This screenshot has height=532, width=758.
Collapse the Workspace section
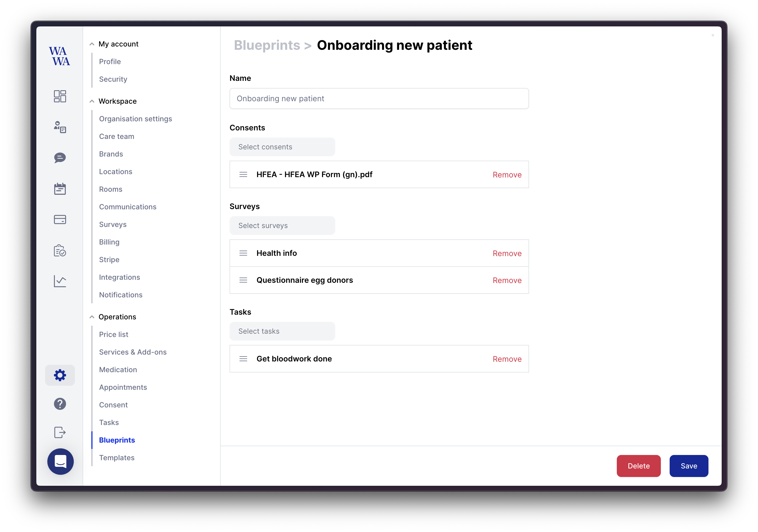tap(92, 101)
